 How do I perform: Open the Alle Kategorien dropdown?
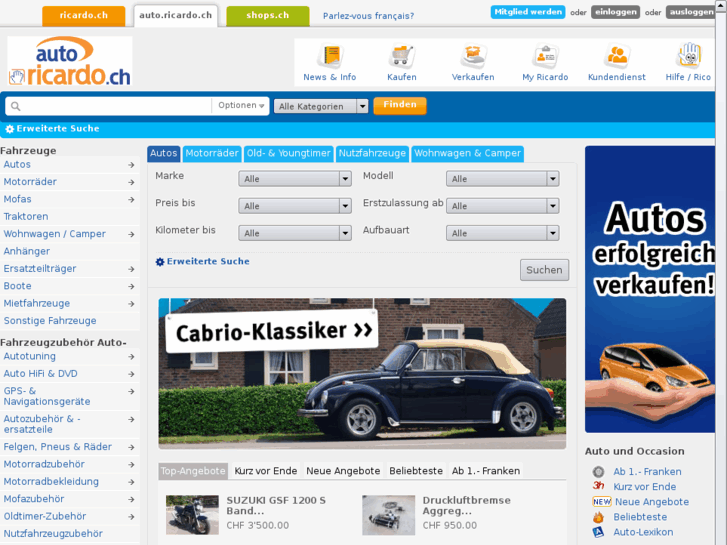(321, 106)
